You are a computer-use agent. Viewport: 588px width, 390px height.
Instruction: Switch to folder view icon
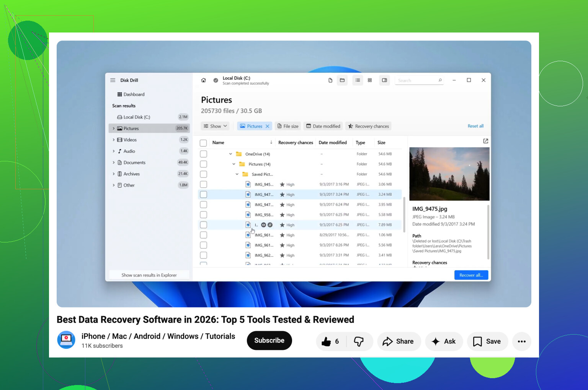coord(342,80)
